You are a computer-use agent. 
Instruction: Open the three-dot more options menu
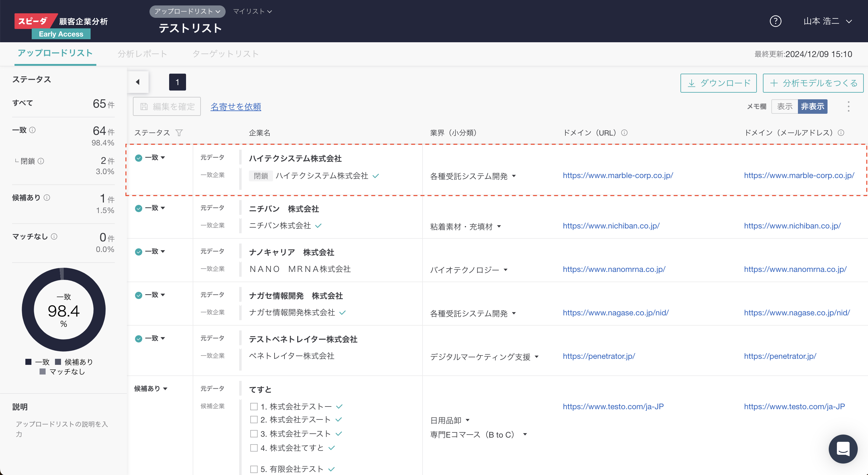[848, 107]
